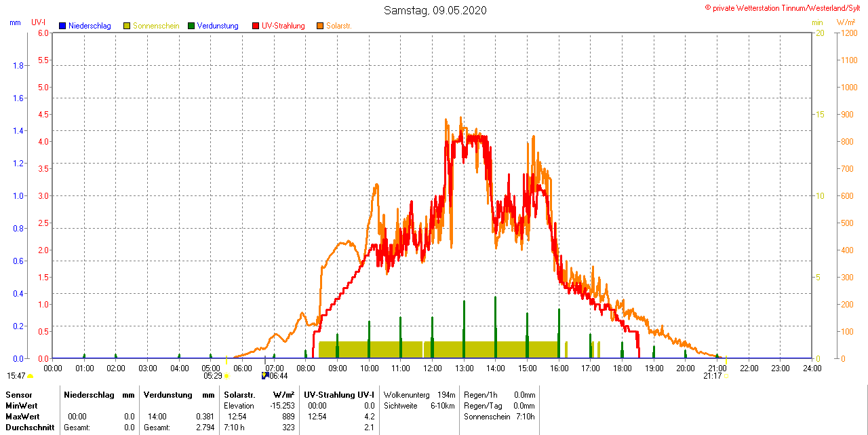Click the green Verdunstung legend swatch
The height and width of the screenshot is (435, 868).
[191, 26]
